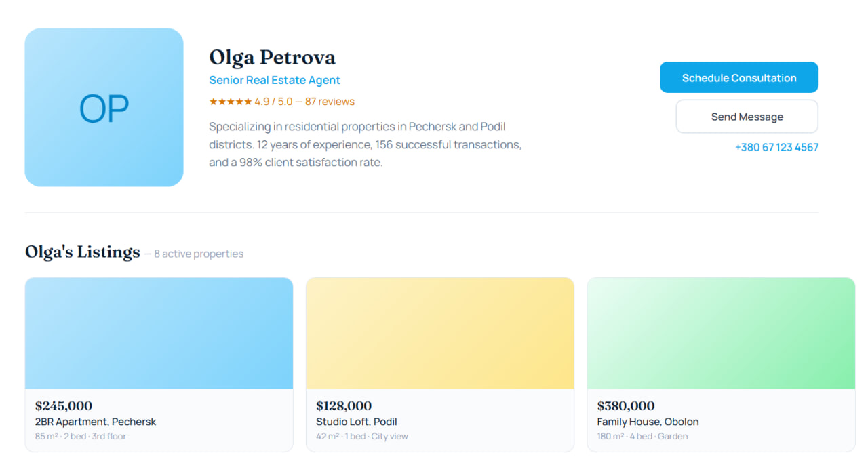Open the blue Pechersk apartment photo
Viewport: 868px width, 457px height.
(159, 333)
